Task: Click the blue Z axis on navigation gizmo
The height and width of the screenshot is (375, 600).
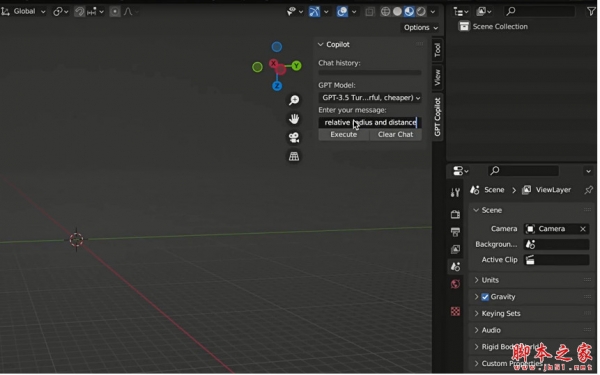Action: [278, 86]
